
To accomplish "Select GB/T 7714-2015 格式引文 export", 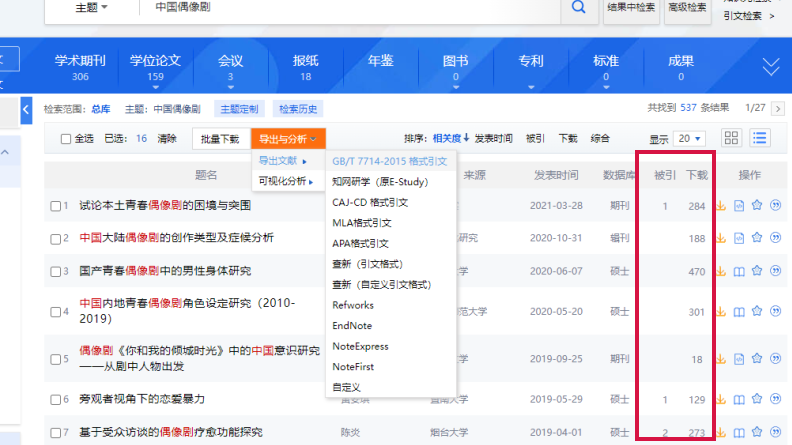I will (x=390, y=161).
